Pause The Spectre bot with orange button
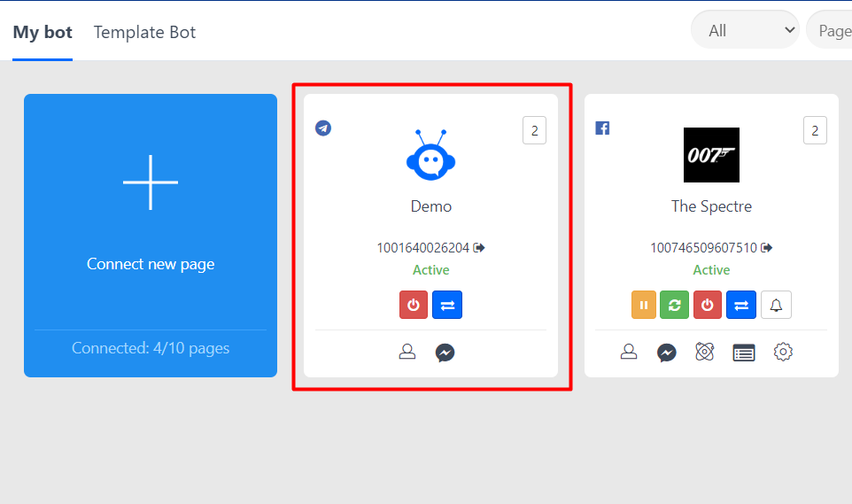 tap(644, 305)
